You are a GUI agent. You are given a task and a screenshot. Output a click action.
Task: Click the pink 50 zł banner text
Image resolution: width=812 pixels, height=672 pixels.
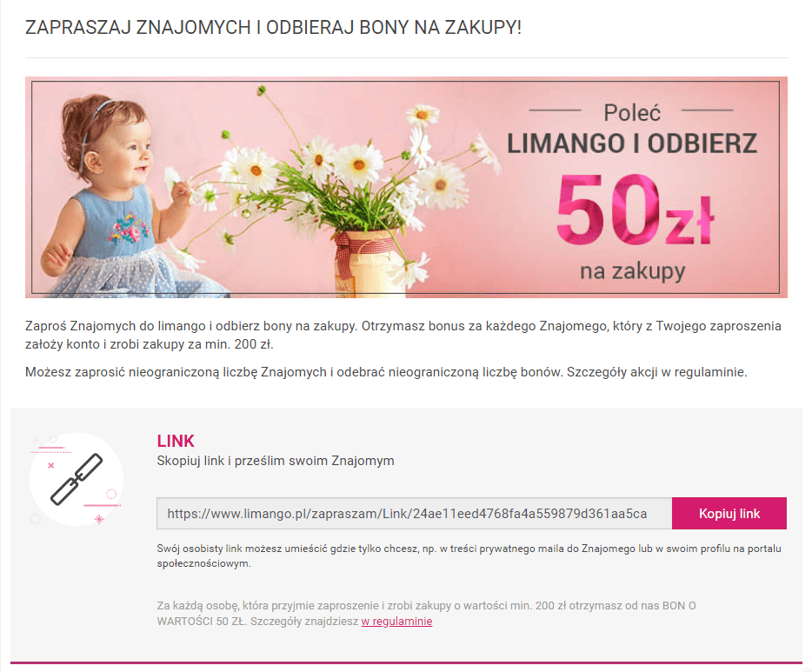(x=635, y=210)
